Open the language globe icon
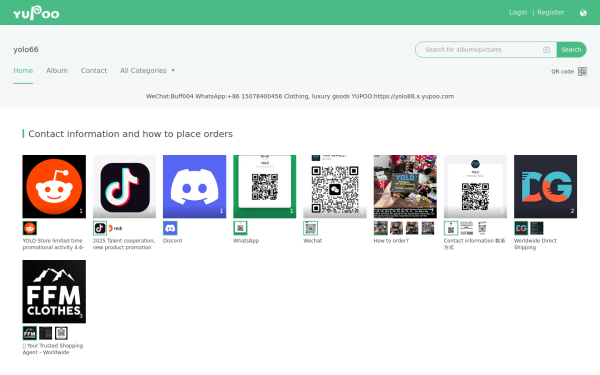600x375 pixels. pos(583,13)
